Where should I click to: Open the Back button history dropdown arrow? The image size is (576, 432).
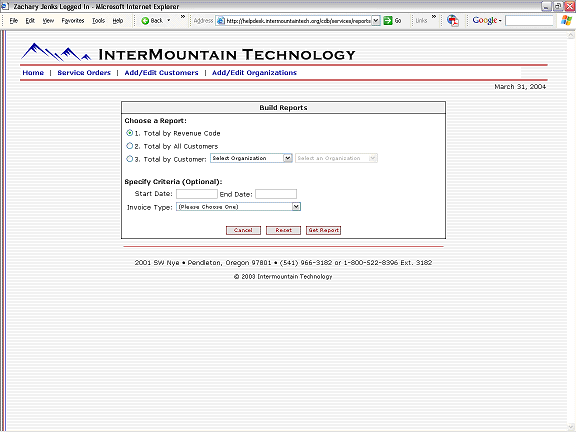coord(169,21)
